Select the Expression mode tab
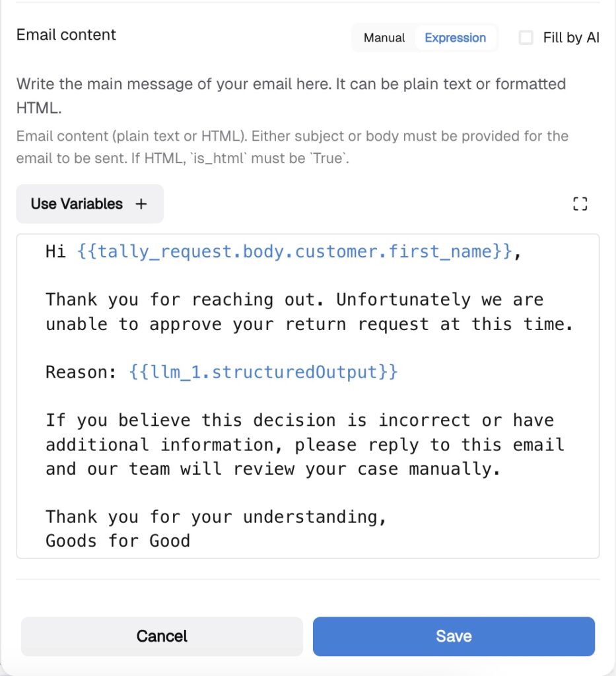The width and height of the screenshot is (616, 676). [456, 38]
